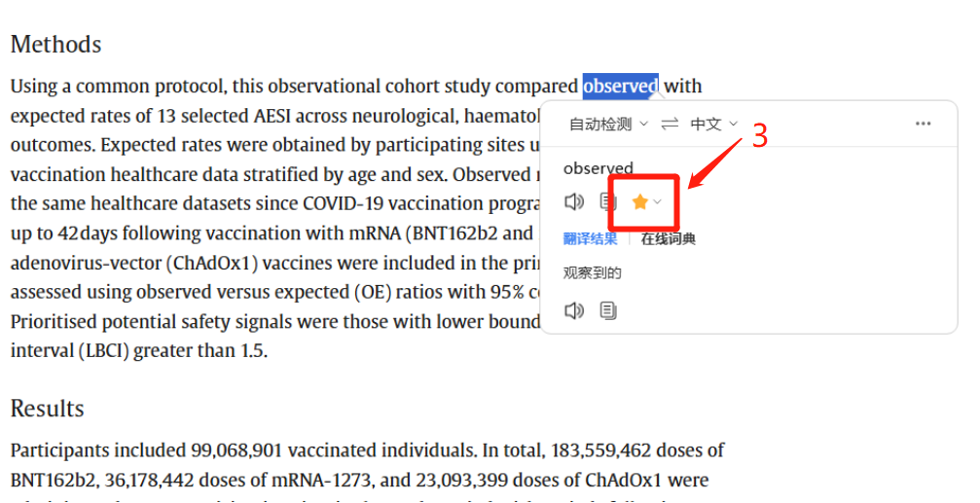
Task: Click the Methods section heading
Action: pyautogui.click(x=55, y=45)
